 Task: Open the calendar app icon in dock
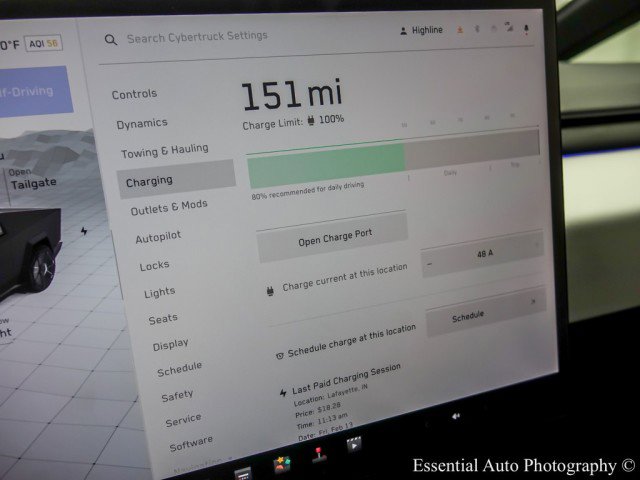243,473
